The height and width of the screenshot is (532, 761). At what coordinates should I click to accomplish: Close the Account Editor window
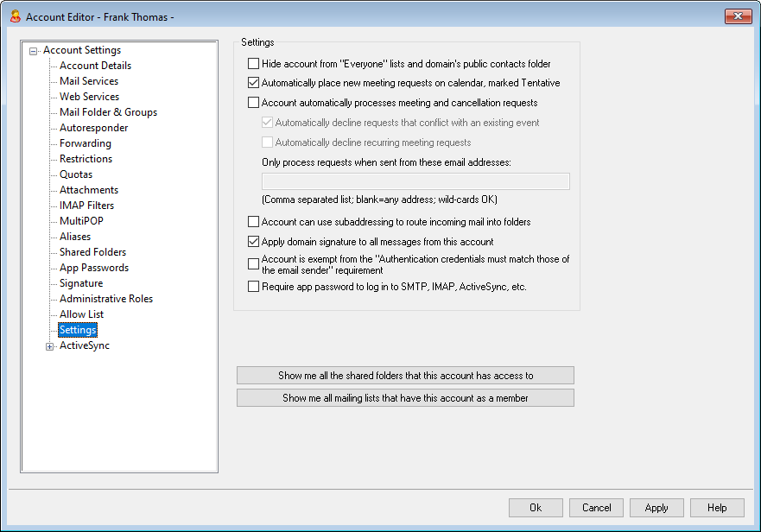point(738,16)
